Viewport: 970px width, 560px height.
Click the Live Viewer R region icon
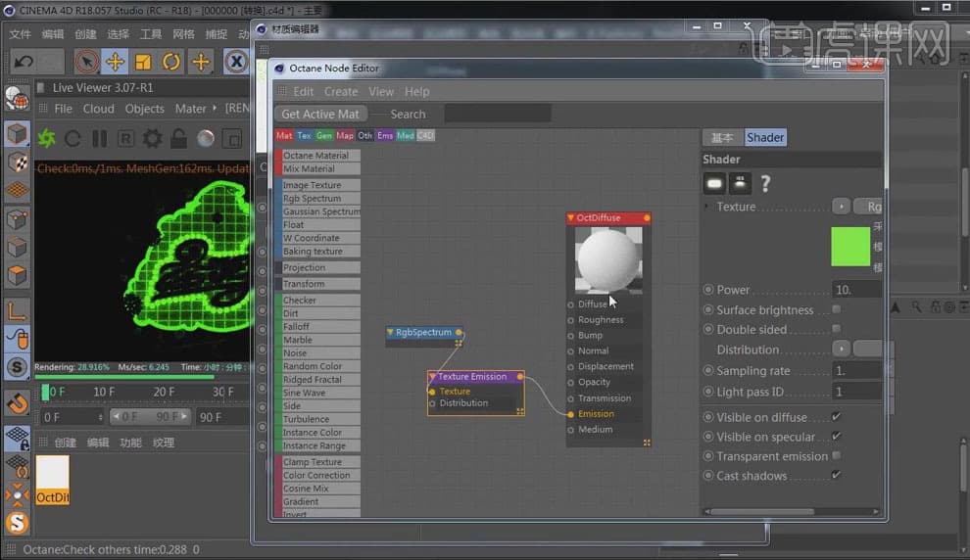coord(126,138)
